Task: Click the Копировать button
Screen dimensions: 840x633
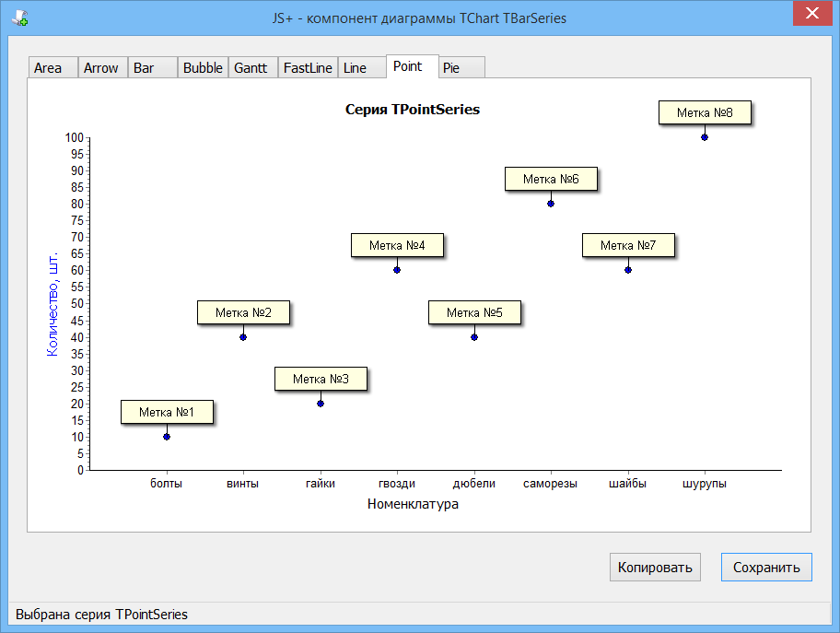Action: [x=655, y=567]
